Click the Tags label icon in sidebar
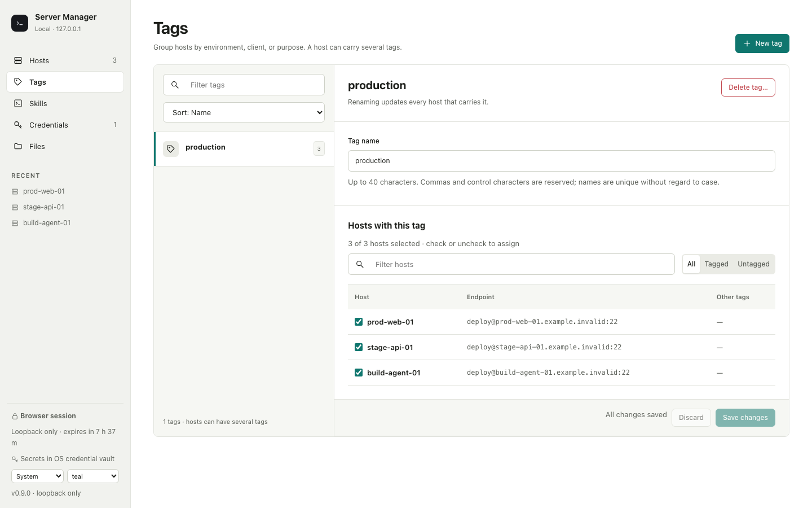812x508 pixels. (x=18, y=82)
